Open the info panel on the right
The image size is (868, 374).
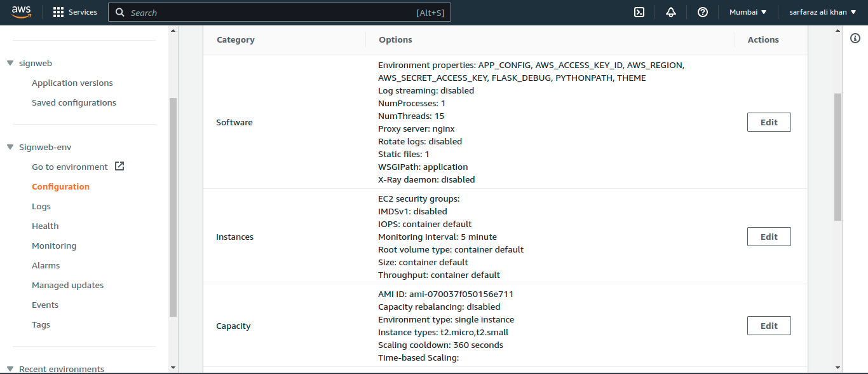(855, 39)
